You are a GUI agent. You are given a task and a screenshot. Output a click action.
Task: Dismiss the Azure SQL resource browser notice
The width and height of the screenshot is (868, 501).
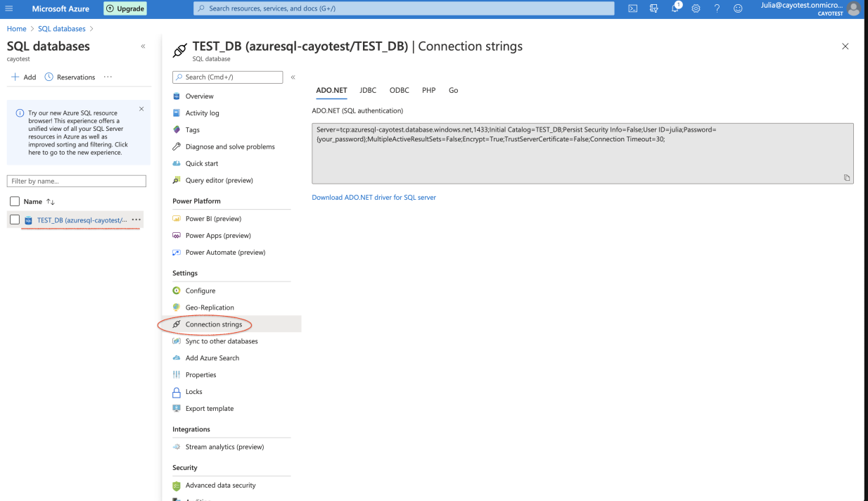pyautogui.click(x=141, y=109)
